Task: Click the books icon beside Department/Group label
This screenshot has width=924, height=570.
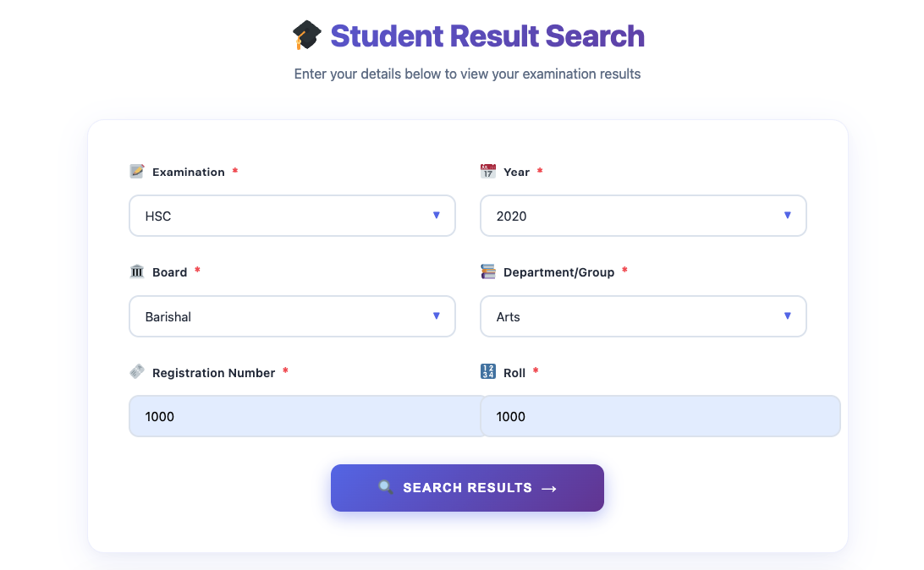Action: [x=487, y=271]
